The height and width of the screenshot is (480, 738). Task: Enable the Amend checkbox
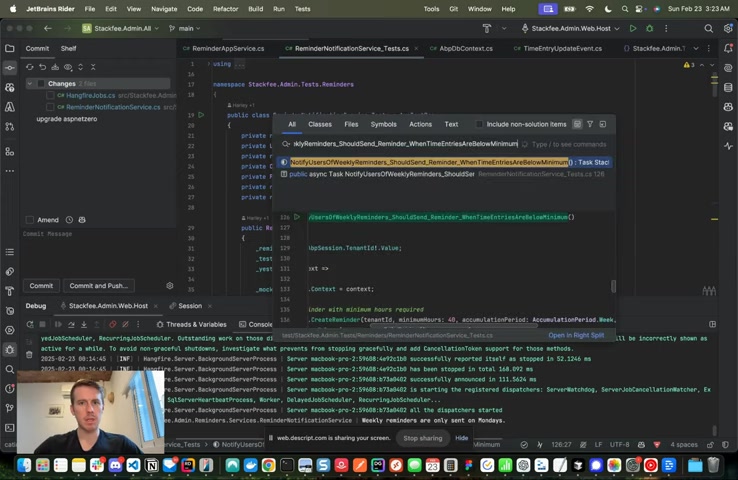[x=30, y=220]
